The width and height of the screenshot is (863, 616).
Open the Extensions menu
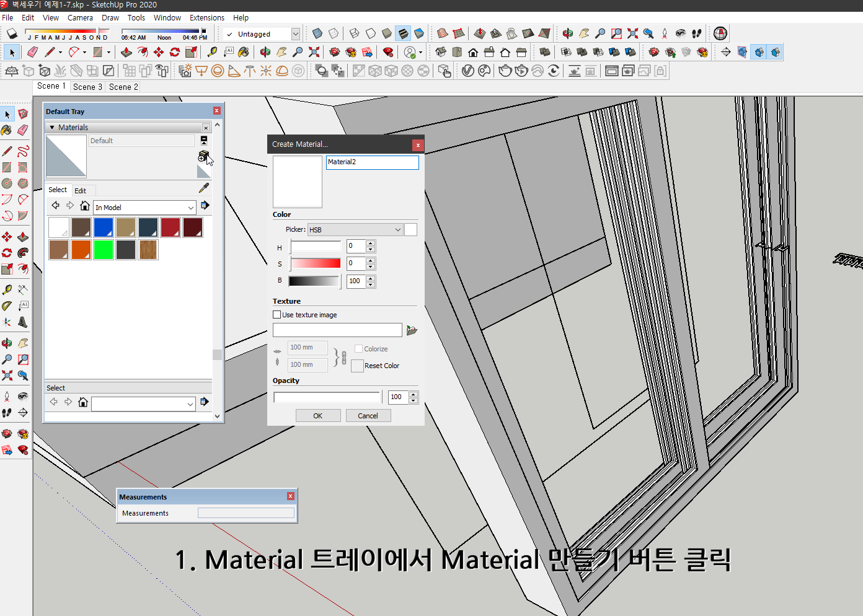(x=207, y=18)
